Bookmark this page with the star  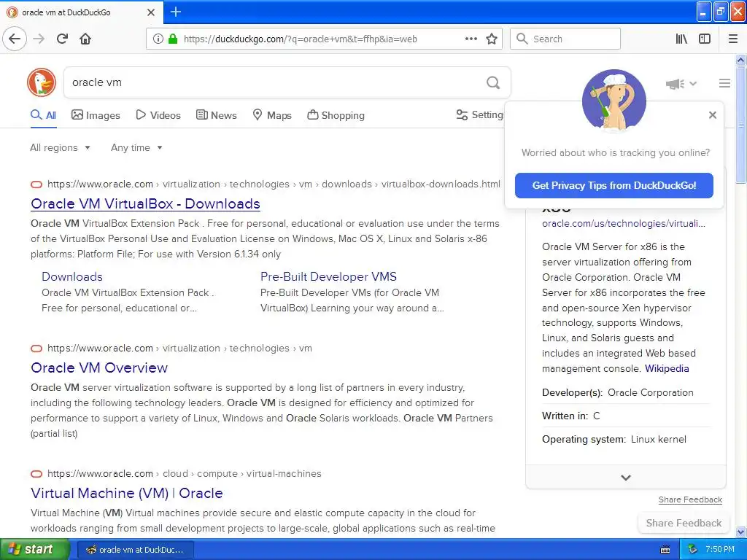click(x=492, y=39)
